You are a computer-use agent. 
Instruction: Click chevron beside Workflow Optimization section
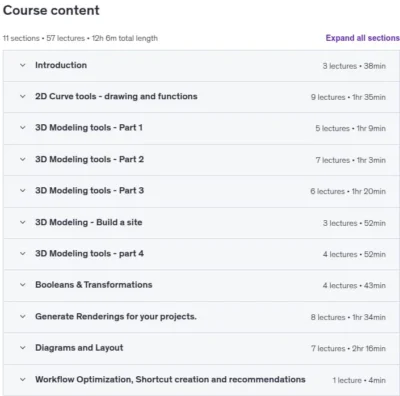click(23, 380)
